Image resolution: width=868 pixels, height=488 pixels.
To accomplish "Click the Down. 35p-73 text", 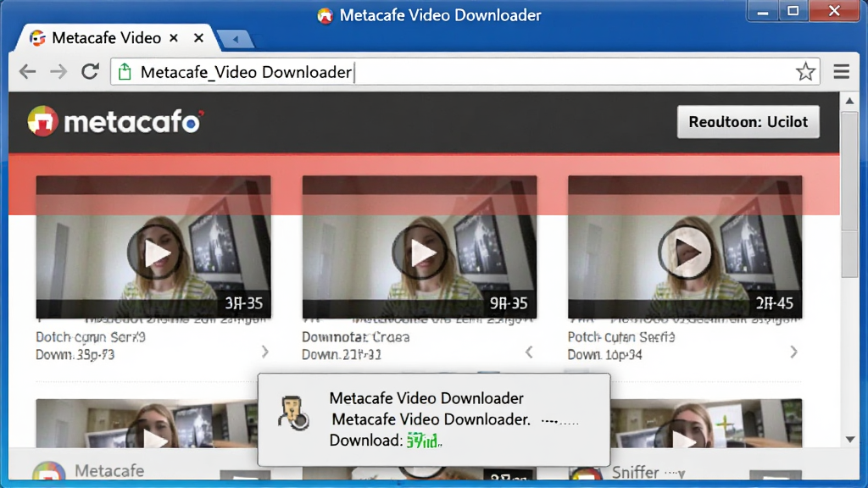I will tap(75, 355).
